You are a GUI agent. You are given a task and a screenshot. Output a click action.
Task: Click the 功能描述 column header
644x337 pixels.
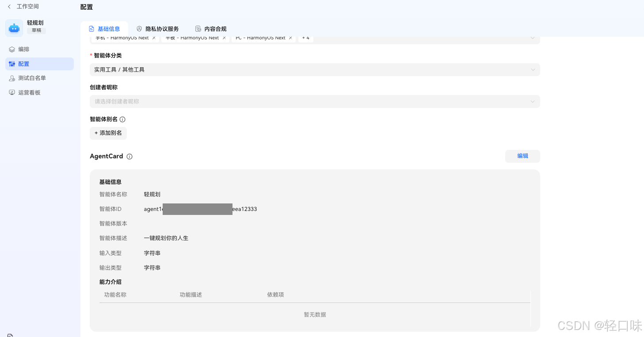(x=191, y=295)
